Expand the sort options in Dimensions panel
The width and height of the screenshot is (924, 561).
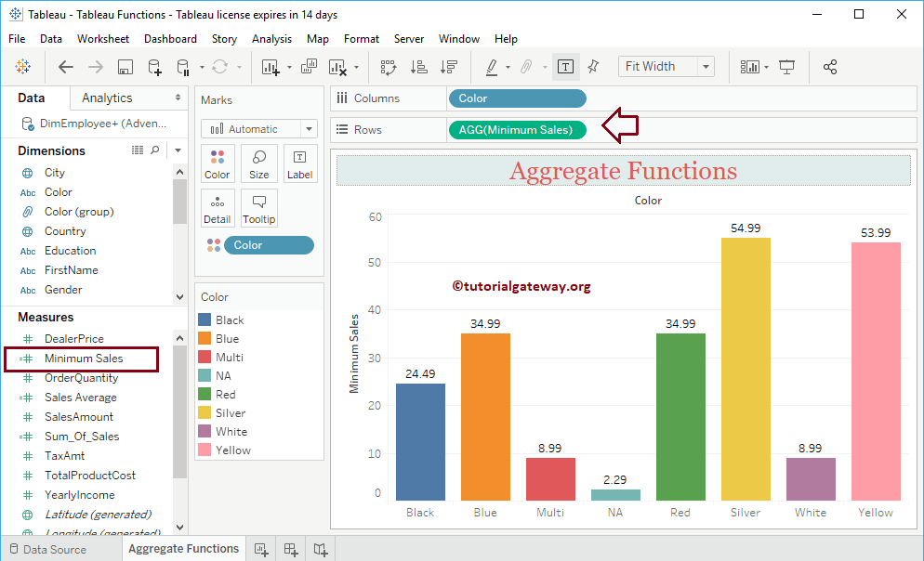177,150
